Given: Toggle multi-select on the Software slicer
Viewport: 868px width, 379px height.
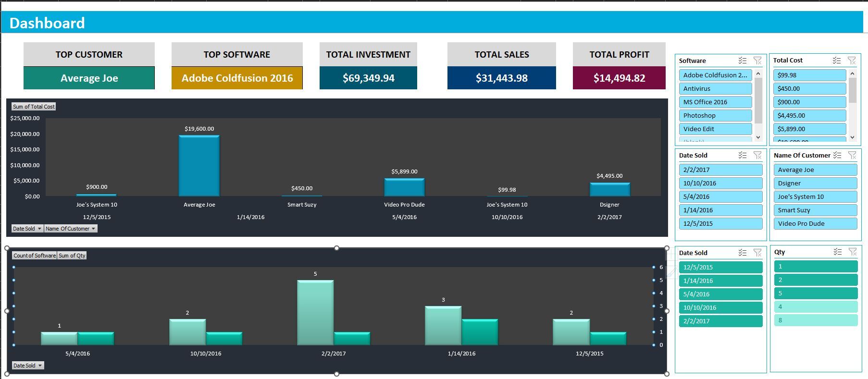Looking at the screenshot, I should (743, 61).
